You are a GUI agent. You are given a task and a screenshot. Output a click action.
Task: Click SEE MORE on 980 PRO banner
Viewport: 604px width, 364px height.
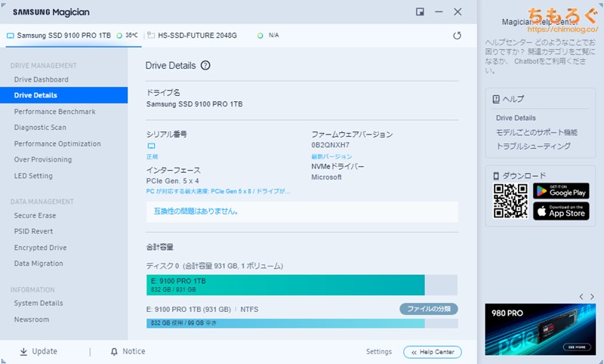[577, 347]
